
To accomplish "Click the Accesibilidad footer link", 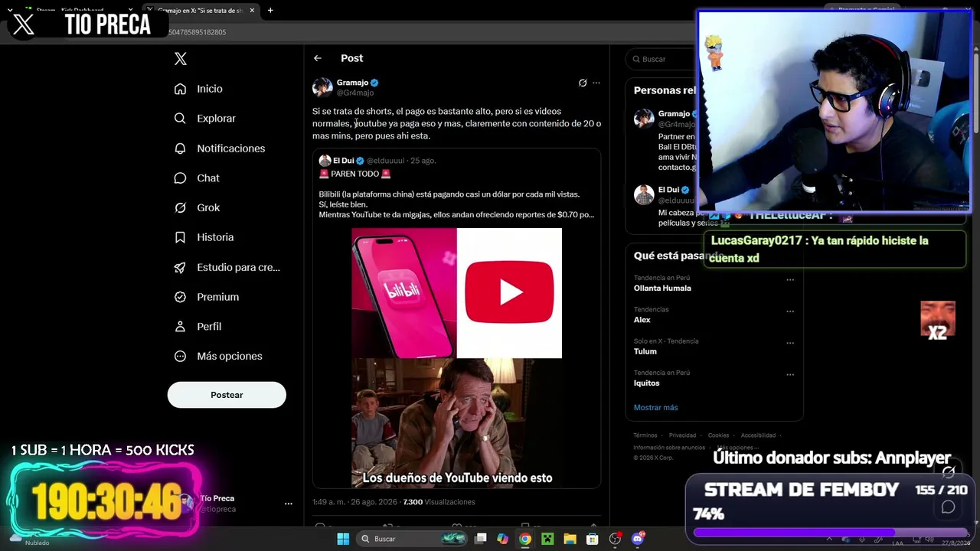I will coord(758,435).
